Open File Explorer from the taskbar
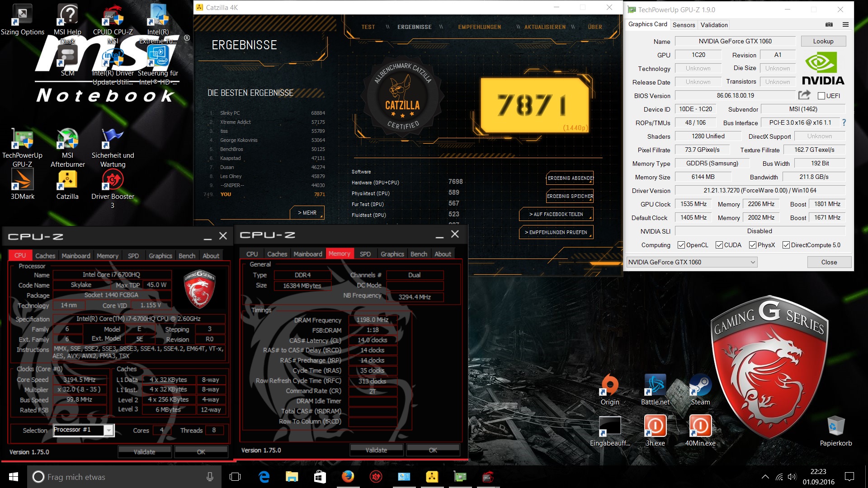 pyautogui.click(x=292, y=477)
